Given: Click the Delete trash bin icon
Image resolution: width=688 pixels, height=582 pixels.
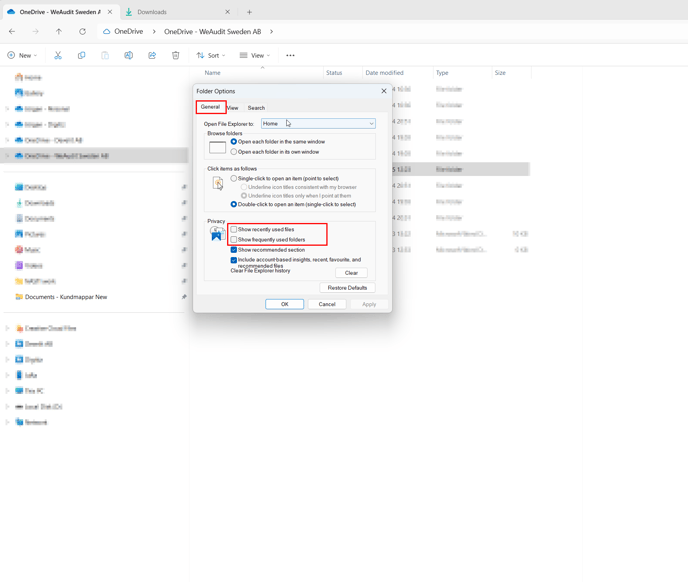Looking at the screenshot, I should coord(176,56).
